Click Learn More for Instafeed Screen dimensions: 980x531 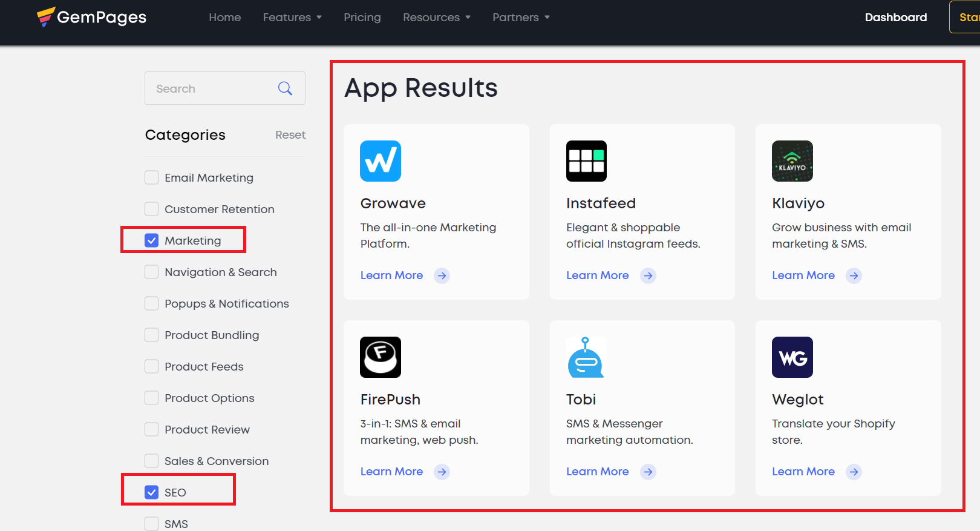click(598, 275)
